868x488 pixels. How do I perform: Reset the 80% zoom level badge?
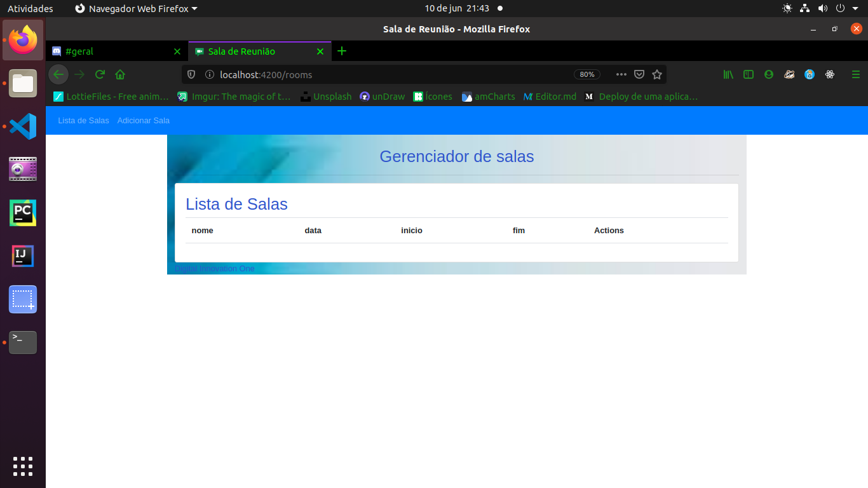[x=587, y=74]
